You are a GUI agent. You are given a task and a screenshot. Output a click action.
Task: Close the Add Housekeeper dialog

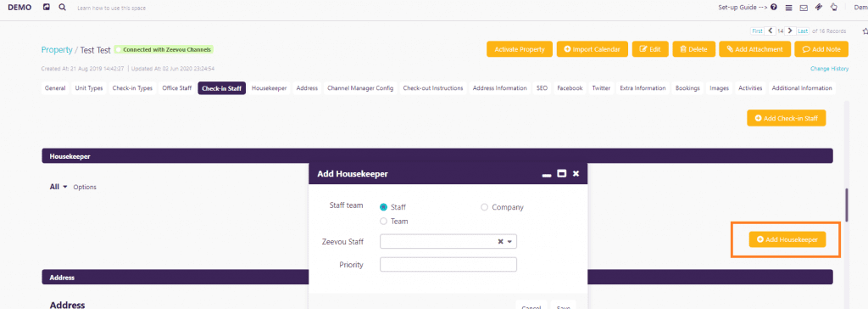click(576, 174)
